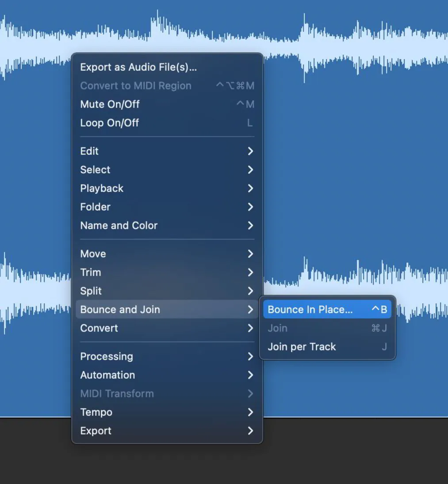The height and width of the screenshot is (484, 448).
Task: Expand the Folder submenu
Action: [95, 207]
